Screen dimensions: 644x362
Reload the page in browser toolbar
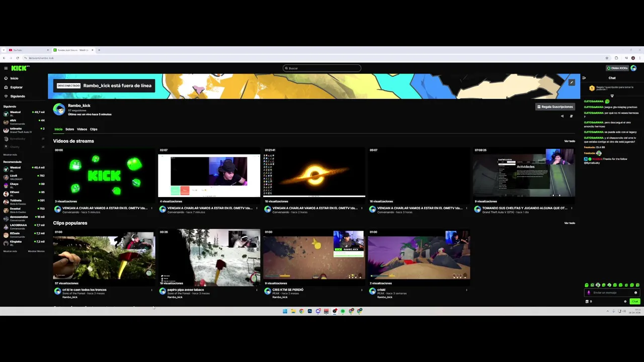[x=18, y=58]
